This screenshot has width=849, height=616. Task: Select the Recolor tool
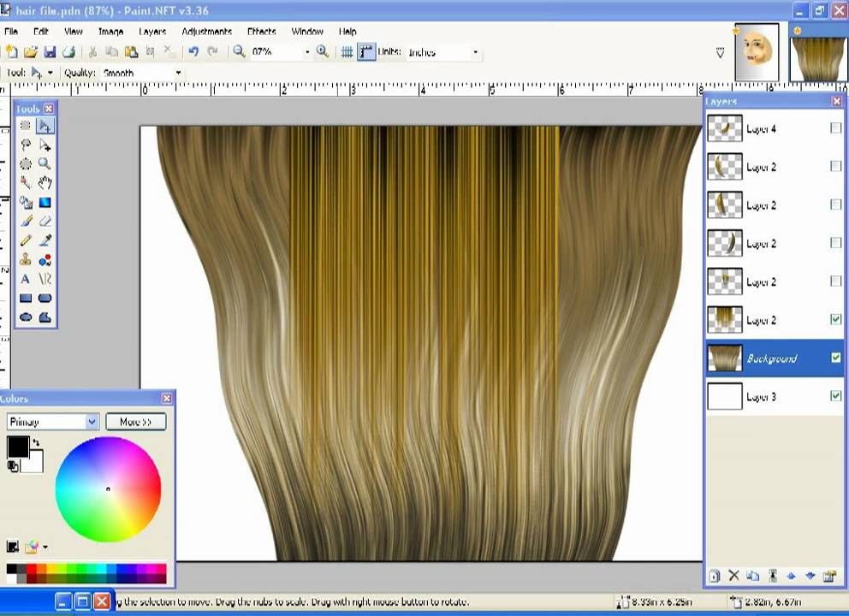point(45,260)
